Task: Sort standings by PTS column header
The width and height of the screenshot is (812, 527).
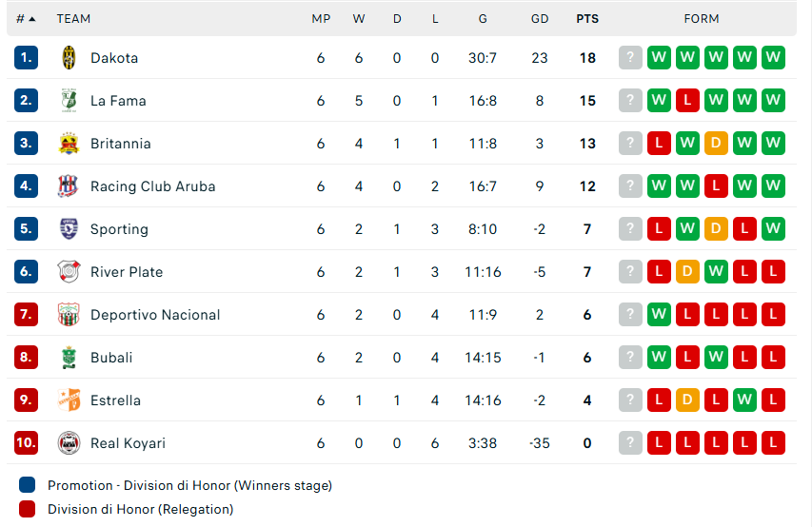Action: point(587,18)
